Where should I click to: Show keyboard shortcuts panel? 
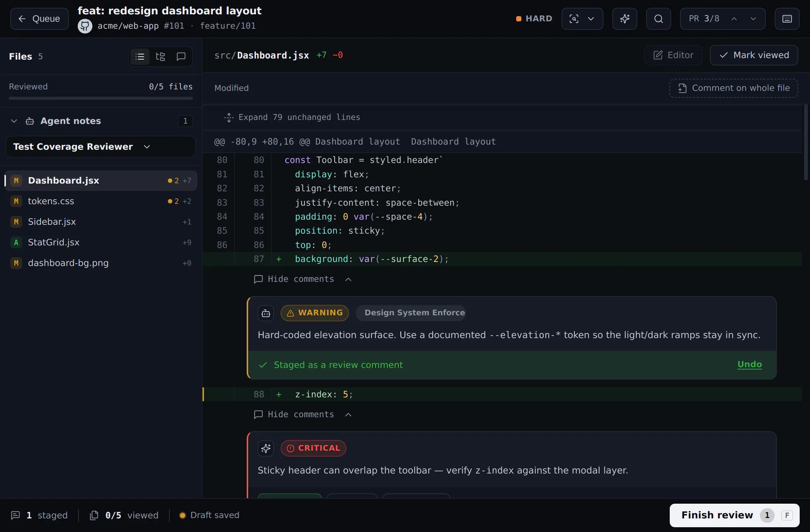[x=787, y=19]
